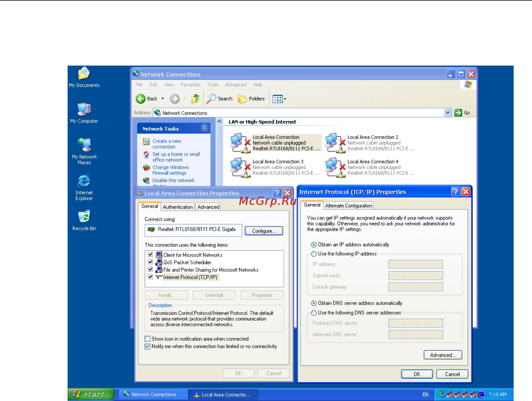This screenshot has height=401, width=532.
Task: Open the Views dropdown arrow
Action: click(285, 99)
